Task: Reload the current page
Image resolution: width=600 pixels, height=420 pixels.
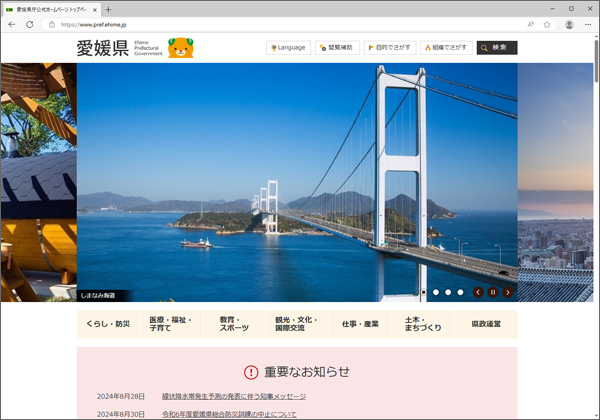Action: tap(29, 24)
